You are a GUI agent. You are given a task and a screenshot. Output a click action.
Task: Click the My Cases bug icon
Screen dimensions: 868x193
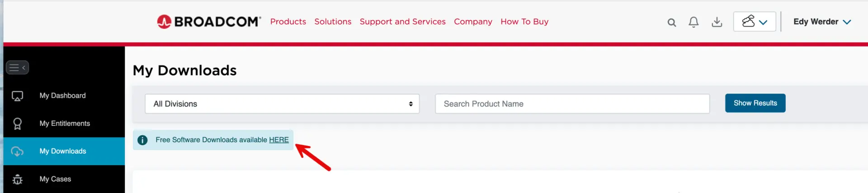tap(17, 179)
